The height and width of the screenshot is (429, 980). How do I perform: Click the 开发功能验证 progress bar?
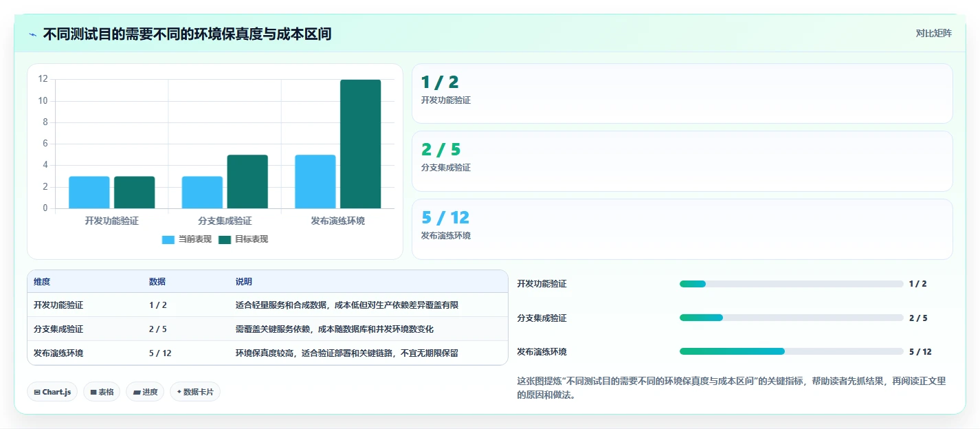pyautogui.click(x=791, y=284)
